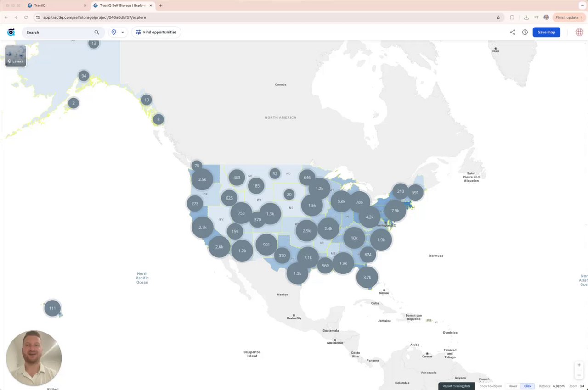
Task: Expand the browser tab list chevron
Action: click(x=582, y=6)
